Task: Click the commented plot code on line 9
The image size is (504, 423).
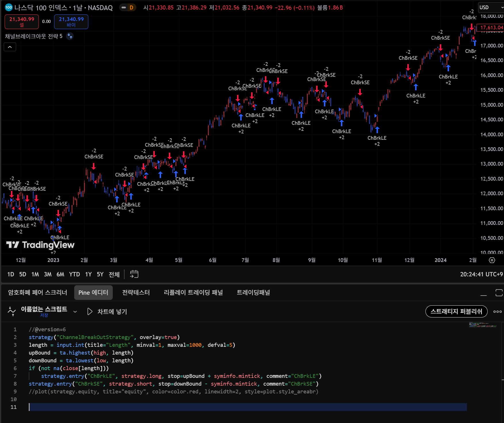Action: [174, 392]
